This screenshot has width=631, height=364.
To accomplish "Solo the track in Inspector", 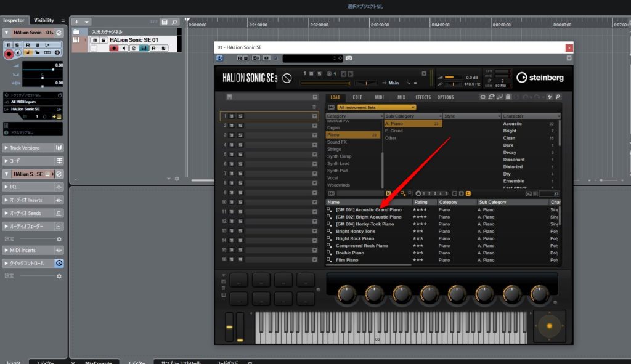I will pos(17,44).
